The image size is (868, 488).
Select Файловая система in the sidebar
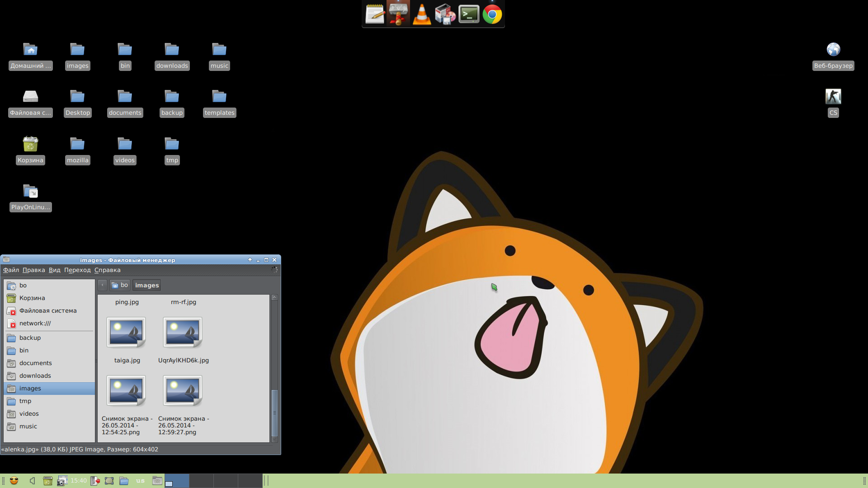(49, 310)
